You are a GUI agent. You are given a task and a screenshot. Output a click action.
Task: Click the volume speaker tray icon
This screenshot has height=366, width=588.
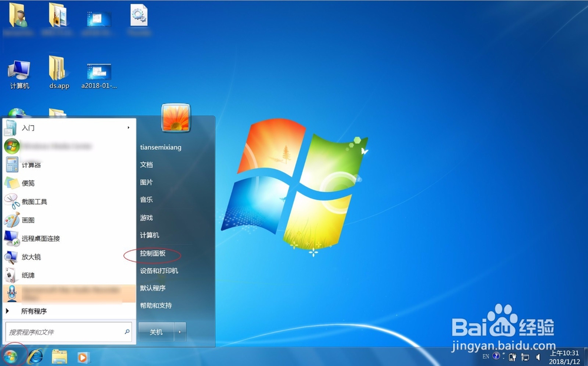coord(539,357)
